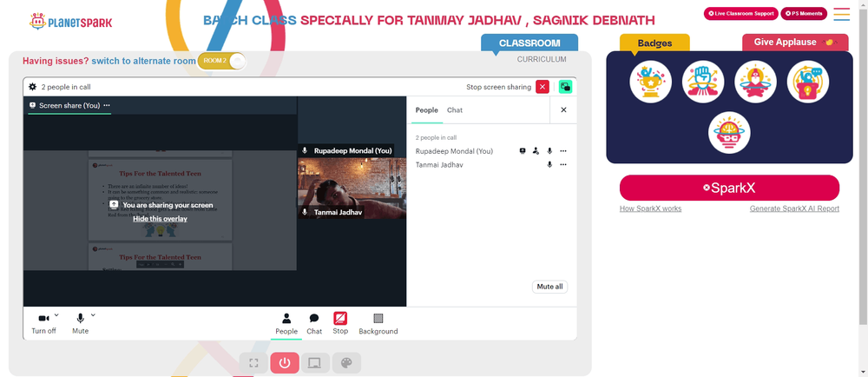Click Rupadeep Mondal's participant role icon
This screenshot has height=377, width=868.
tap(536, 150)
